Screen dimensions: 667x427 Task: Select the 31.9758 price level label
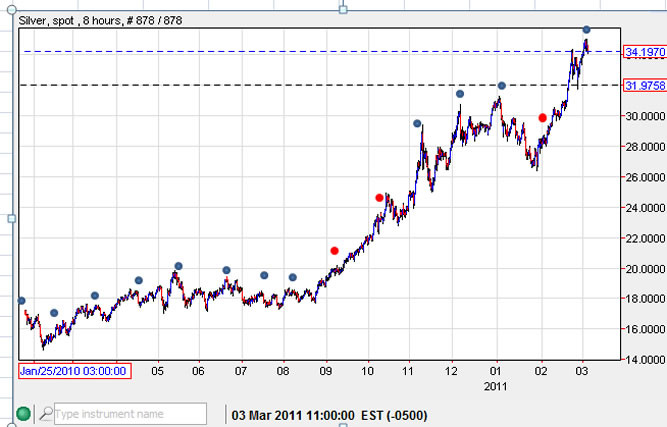pyautogui.click(x=644, y=85)
